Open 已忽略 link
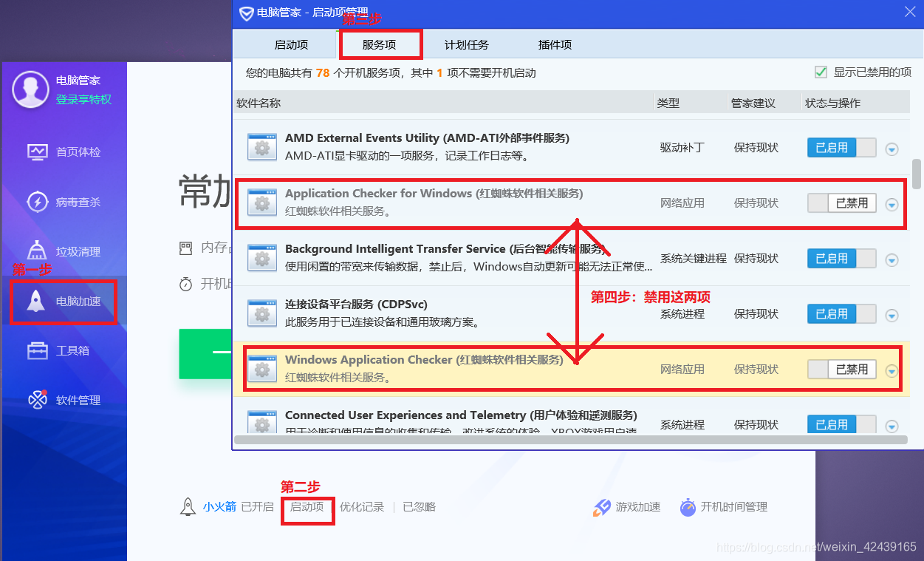Viewport: 924px width, 561px height. [419, 507]
